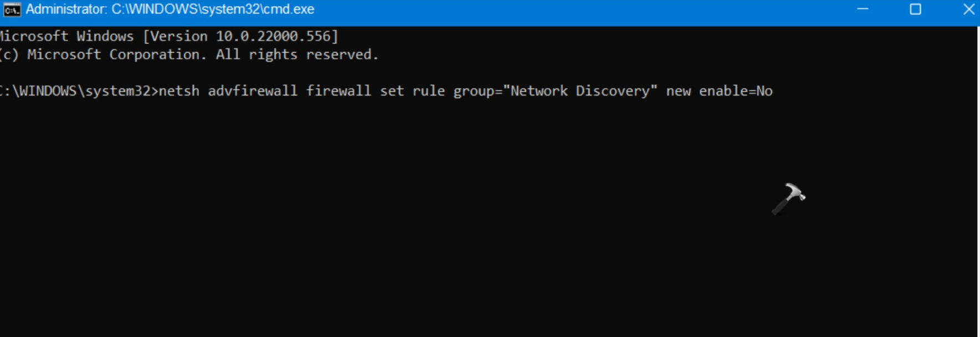Click the "Microsoft Windows" version line
Screen dimensions: 980x337
pyautogui.click(x=66, y=37)
